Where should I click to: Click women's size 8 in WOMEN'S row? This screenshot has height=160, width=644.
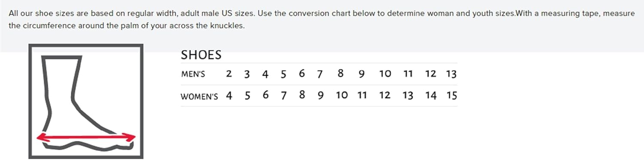tap(302, 95)
